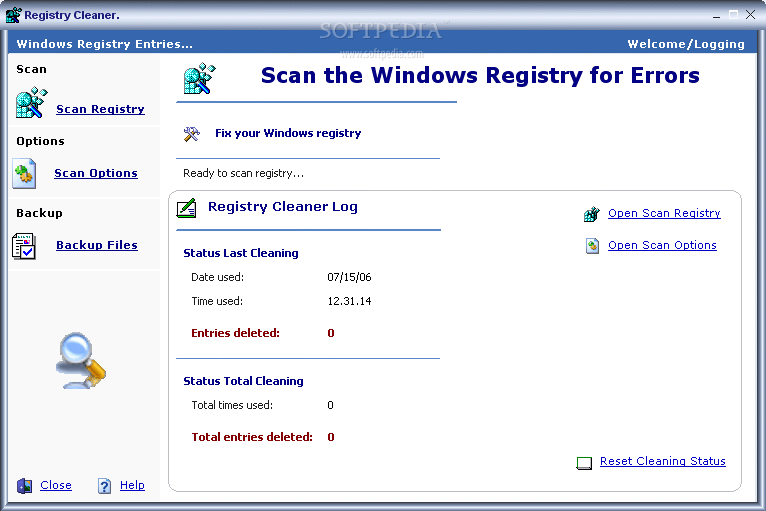
Task: Minimize the Registry Cleaner window
Action: coord(716,15)
